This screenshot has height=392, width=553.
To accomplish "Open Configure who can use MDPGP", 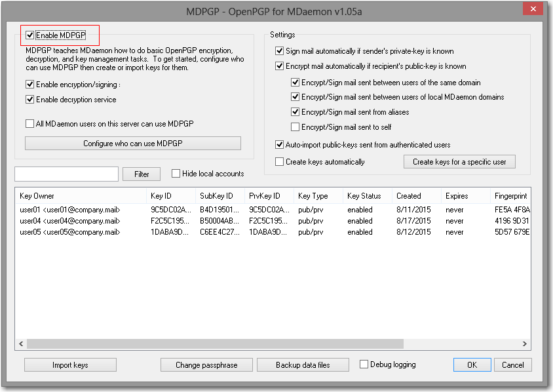I will tap(132, 143).
